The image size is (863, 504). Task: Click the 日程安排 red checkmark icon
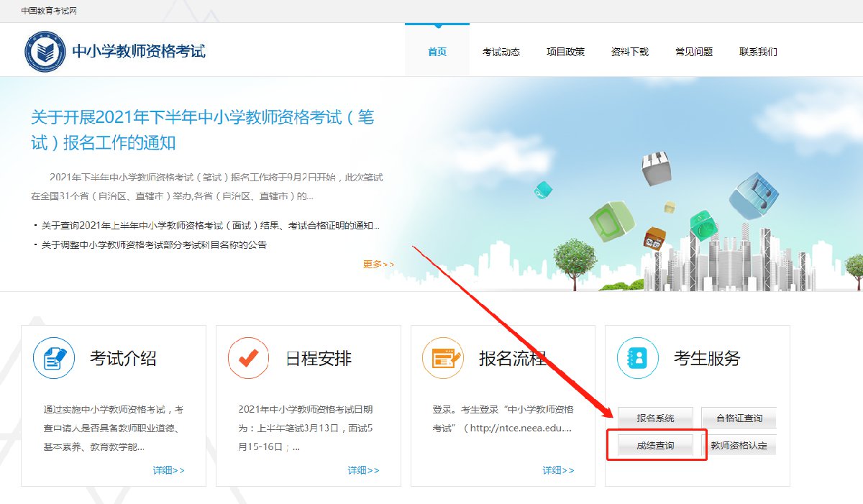[x=248, y=358]
